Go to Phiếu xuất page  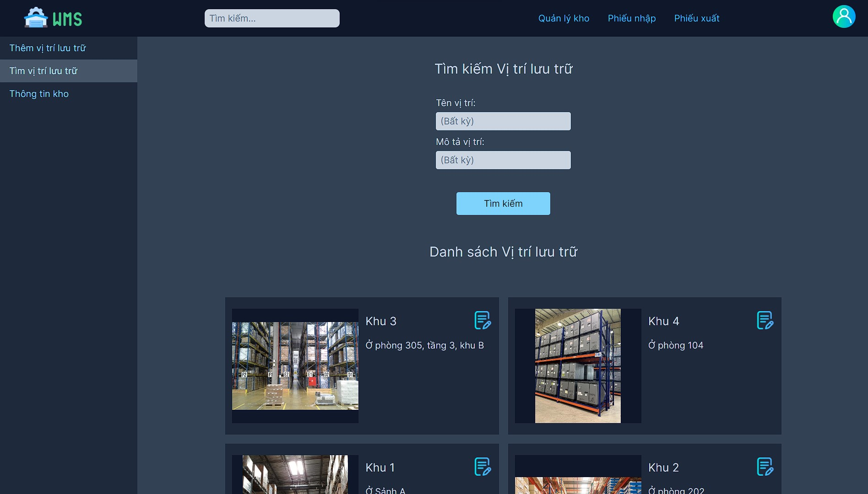(x=697, y=18)
